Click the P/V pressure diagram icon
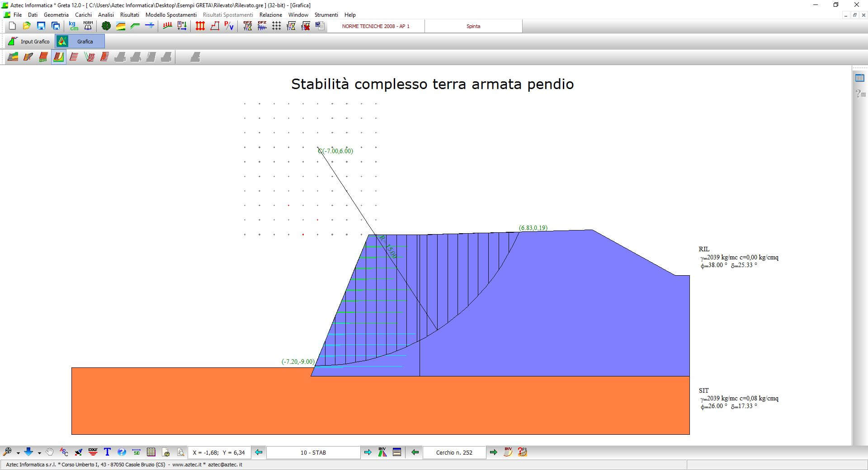Viewport: 868px width, 470px height. pyautogui.click(x=229, y=26)
